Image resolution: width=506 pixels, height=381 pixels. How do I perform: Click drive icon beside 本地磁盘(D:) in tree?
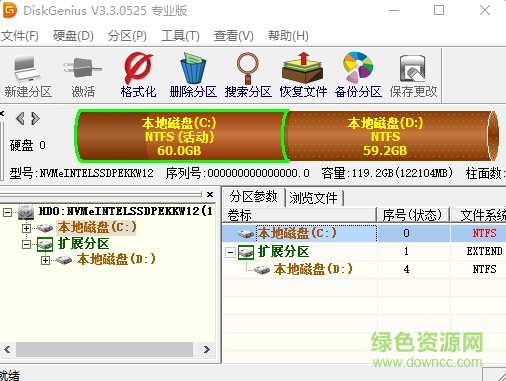pos(64,260)
